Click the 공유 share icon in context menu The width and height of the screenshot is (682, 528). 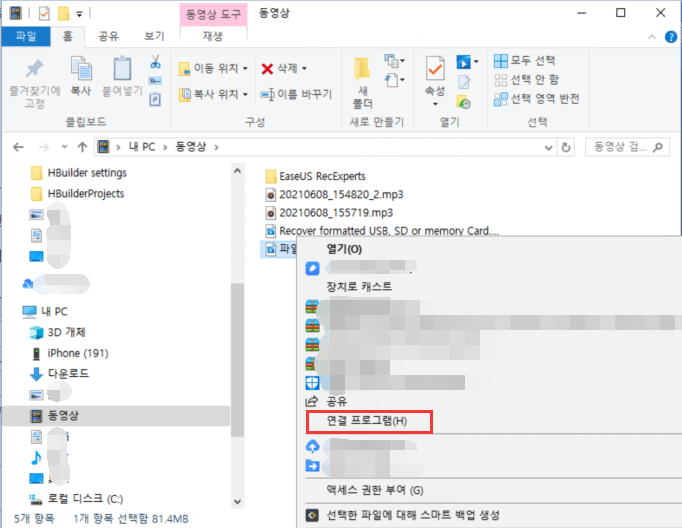(x=312, y=401)
